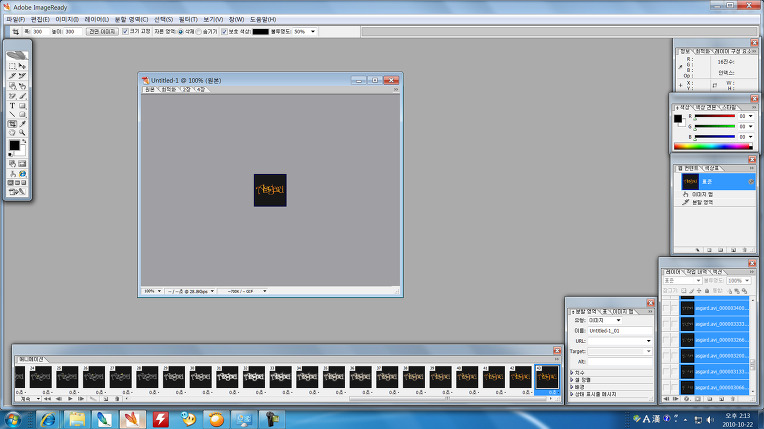Open Windows Start menu

coord(13,420)
